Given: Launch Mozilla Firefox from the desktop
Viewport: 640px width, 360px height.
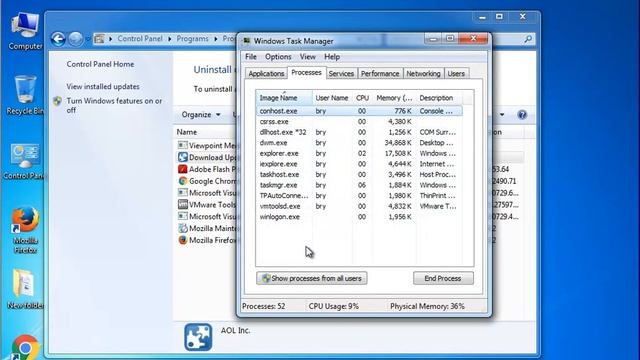Looking at the screenshot, I should click(25, 229).
